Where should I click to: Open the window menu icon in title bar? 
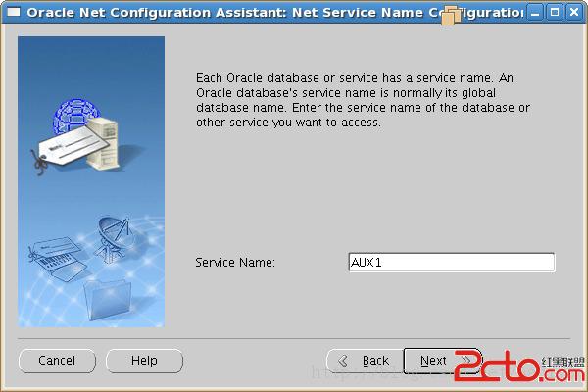(x=14, y=13)
